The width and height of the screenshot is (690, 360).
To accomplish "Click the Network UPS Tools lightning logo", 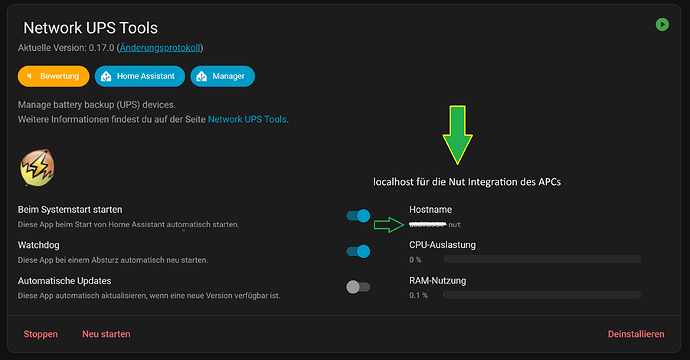I will [x=37, y=168].
